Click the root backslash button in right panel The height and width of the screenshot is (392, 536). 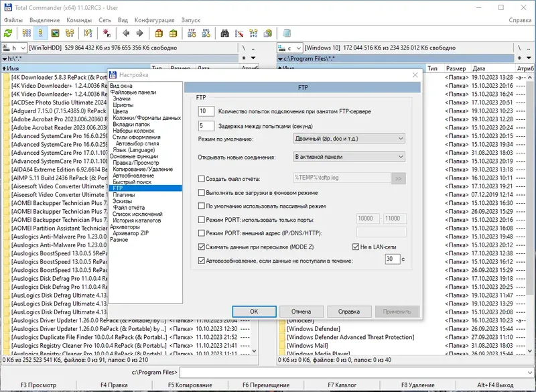point(519,48)
